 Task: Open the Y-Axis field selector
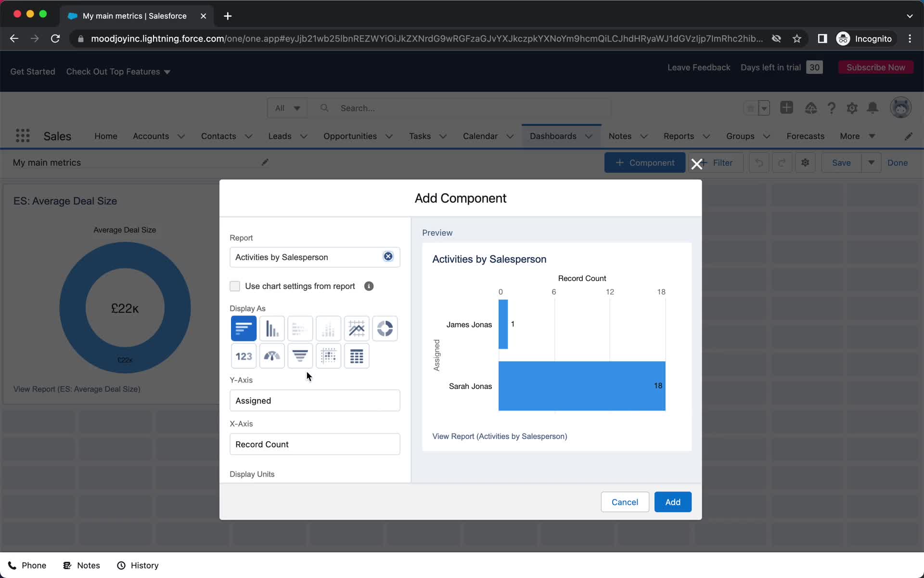click(315, 400)
